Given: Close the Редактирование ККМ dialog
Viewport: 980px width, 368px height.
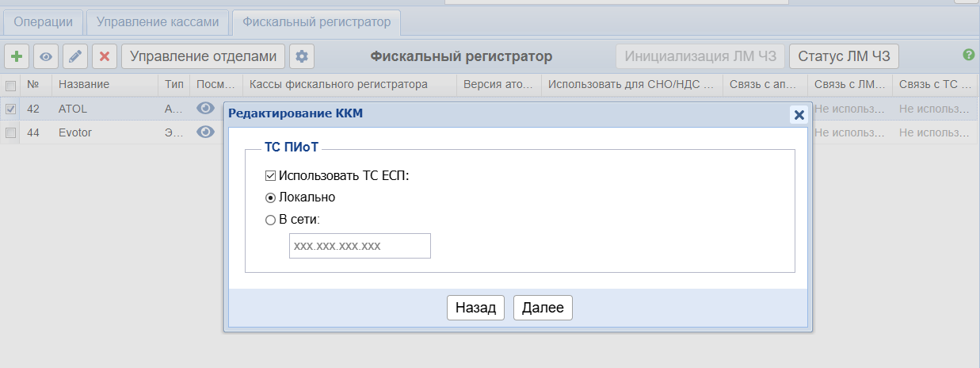Looking at the screenshot, I should click(x=799, y=115).
